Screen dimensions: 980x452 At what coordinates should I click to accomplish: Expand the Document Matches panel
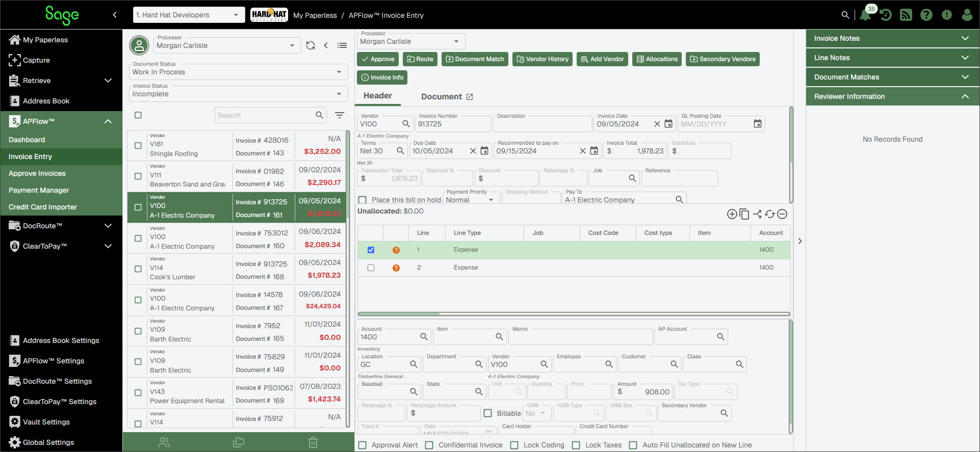click(892, 77)
